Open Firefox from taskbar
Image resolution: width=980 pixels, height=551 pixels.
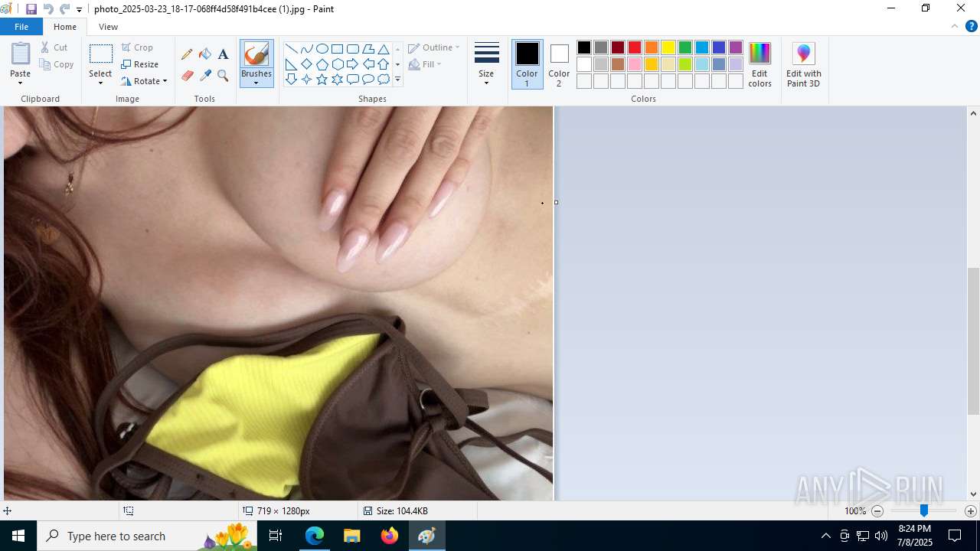[x=389, y=536]
